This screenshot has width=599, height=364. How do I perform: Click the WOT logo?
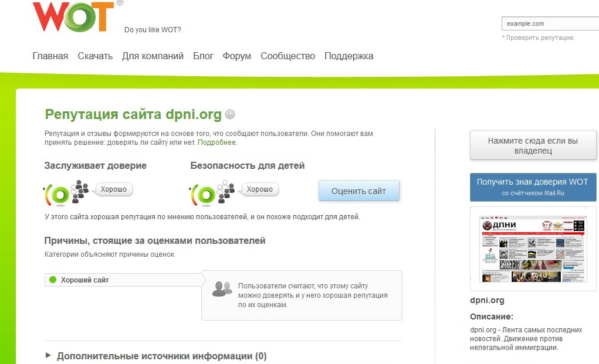coord(74,17)
